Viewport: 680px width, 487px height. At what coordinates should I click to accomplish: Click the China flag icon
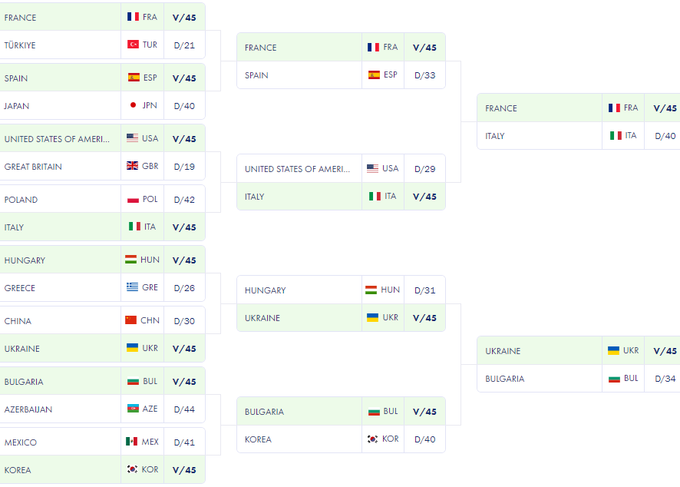tap(131, 321)
